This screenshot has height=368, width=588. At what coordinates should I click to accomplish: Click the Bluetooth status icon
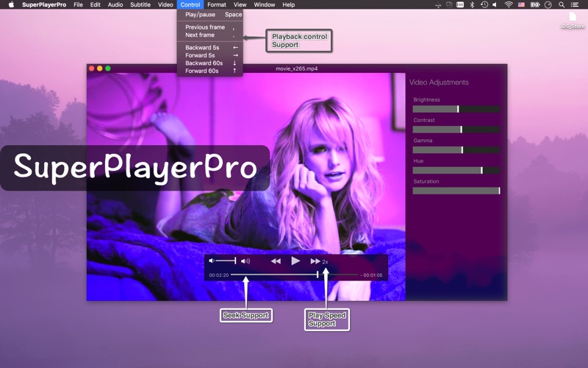(x=472, y=4)
